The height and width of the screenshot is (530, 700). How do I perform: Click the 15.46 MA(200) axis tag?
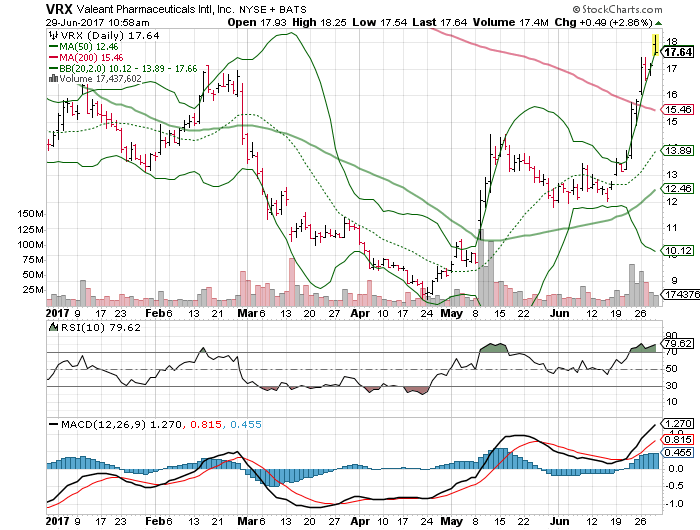click(x=677, y=109)
